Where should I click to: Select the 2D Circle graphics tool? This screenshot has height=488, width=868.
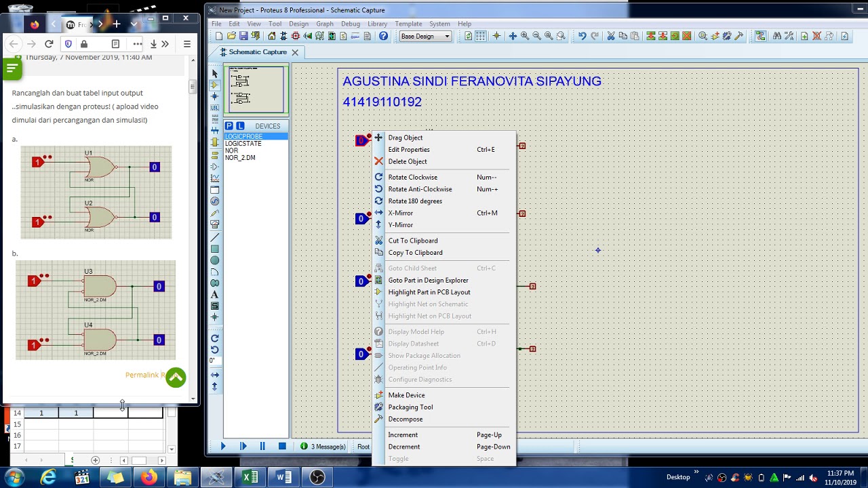tap(215, 260)
